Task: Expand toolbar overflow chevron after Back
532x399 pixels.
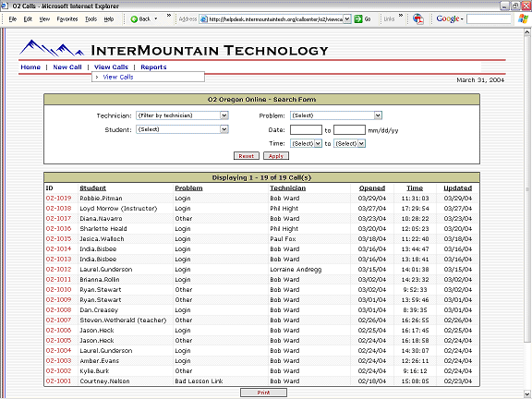Action: 169,16
